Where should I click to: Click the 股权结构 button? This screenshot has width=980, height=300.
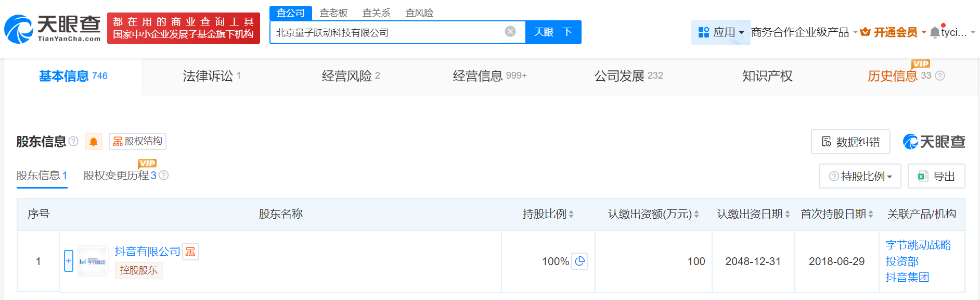[138, 141]
